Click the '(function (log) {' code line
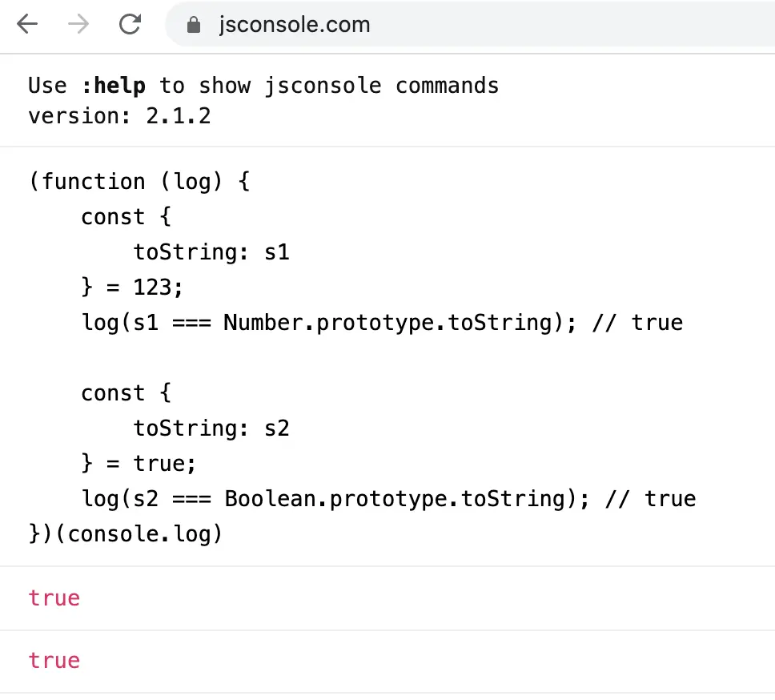 (140, 182)
